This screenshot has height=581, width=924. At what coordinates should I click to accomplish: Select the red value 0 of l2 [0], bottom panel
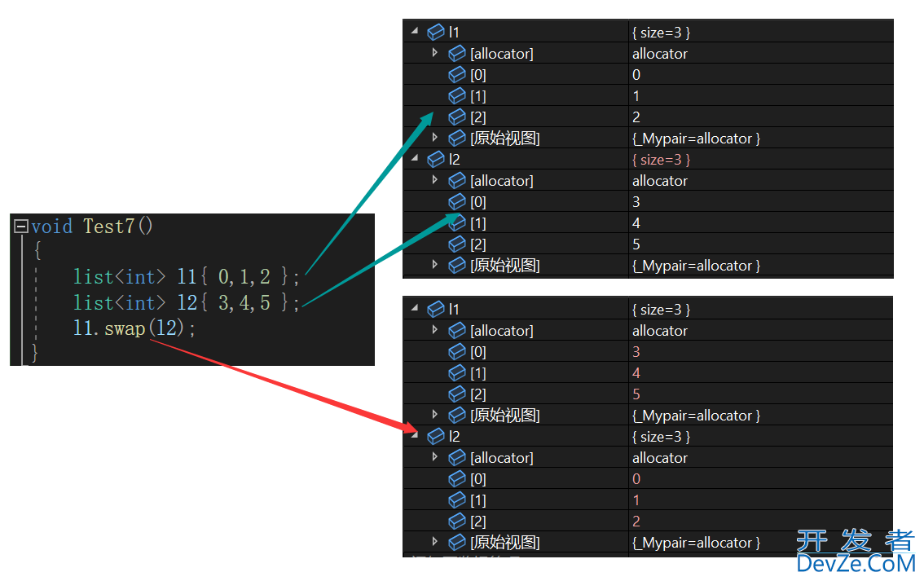tap(636, 479)
